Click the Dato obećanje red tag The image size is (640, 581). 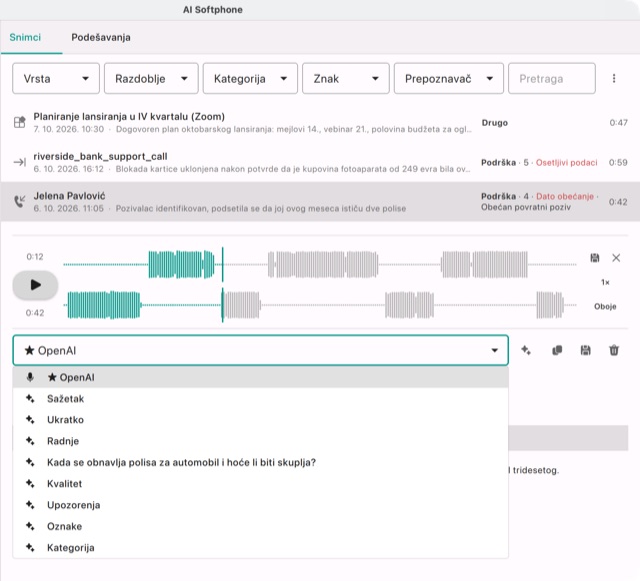565,196
